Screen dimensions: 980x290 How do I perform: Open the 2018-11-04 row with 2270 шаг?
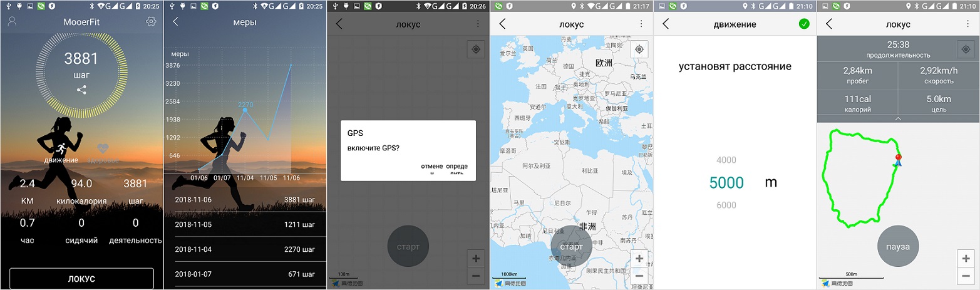coord(245,249)
